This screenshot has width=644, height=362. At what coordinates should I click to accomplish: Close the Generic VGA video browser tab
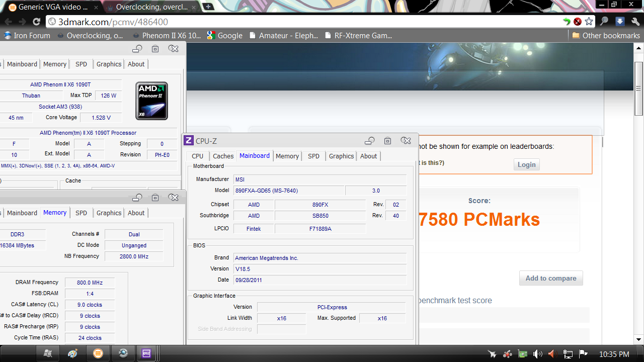tap(97, 8)
